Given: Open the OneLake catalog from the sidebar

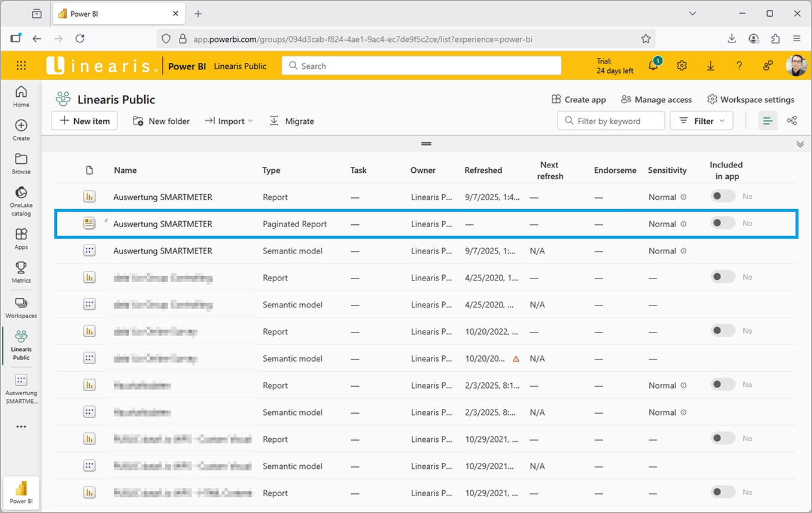Looking at the screenshot, I should pos(21,197).
